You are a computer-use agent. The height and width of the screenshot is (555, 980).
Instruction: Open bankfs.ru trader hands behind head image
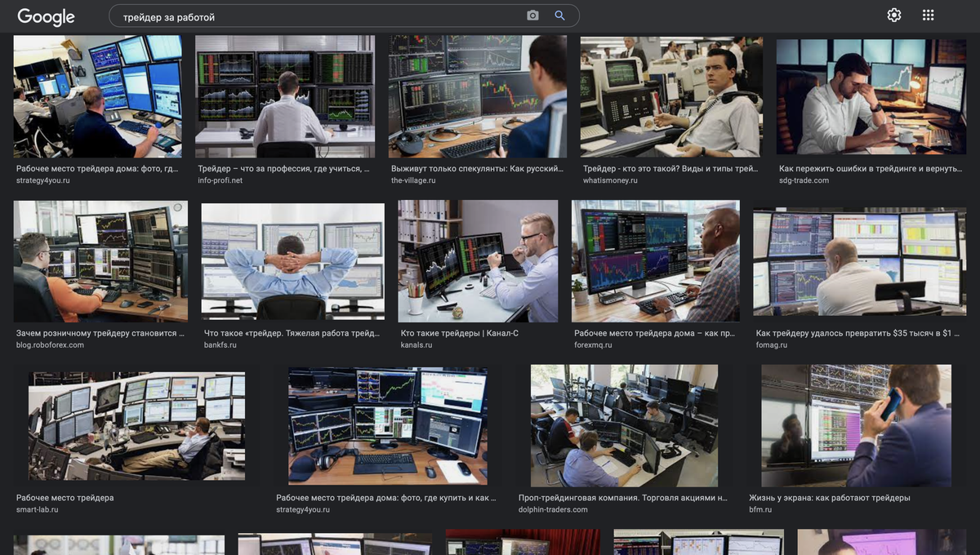point(293,261)
